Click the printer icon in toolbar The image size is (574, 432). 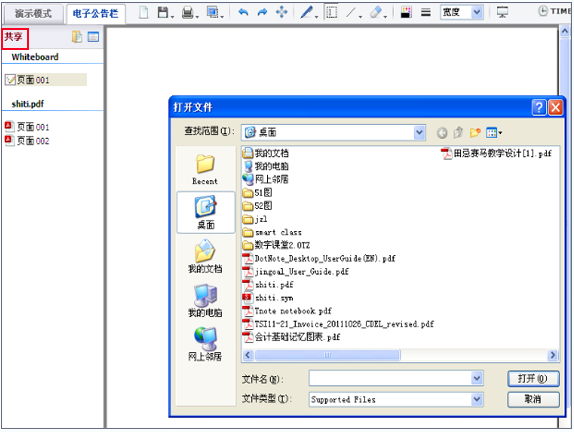pyautogui.click(x=188, y=13)
